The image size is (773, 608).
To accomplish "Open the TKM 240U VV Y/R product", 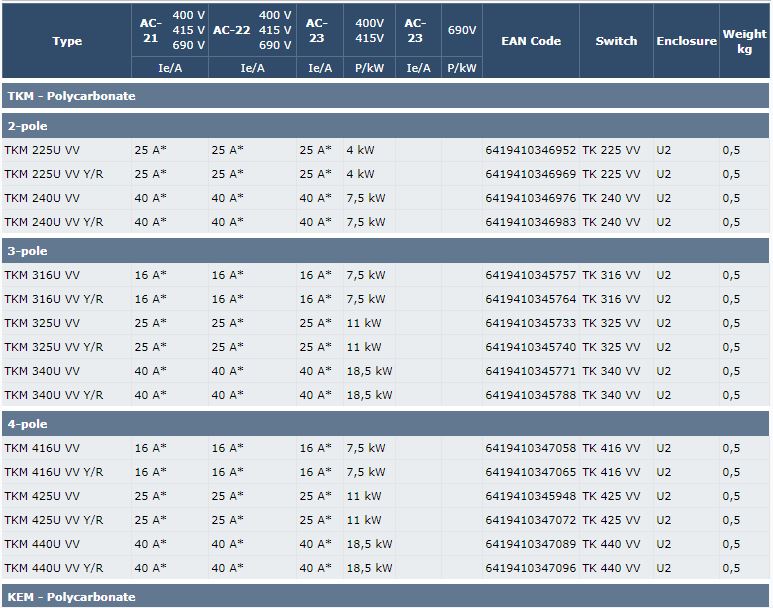I will click(x=54, y=222).
